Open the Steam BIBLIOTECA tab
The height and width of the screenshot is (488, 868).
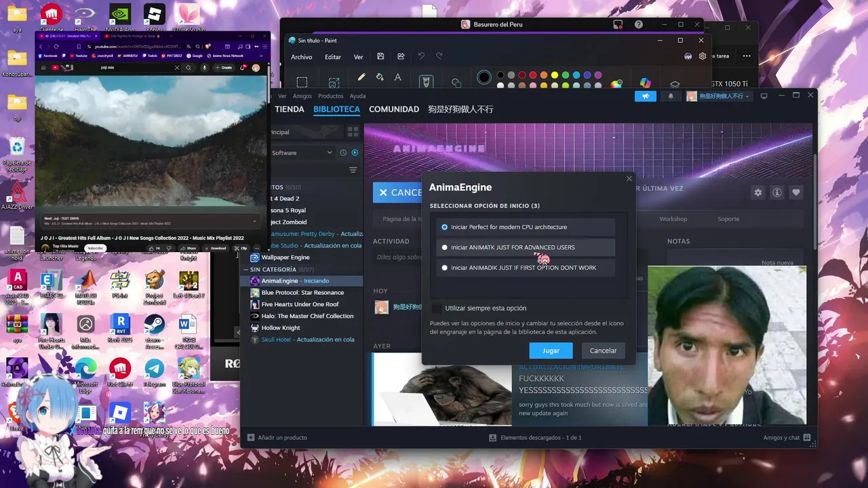tap(336, 109)
